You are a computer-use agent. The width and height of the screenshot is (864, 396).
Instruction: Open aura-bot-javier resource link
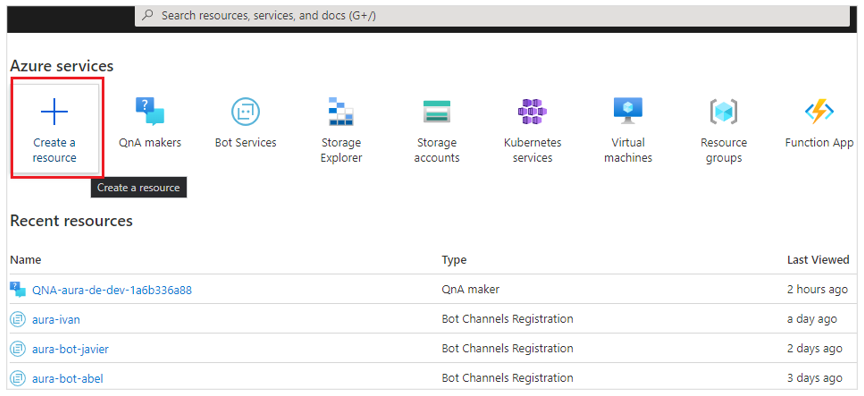pos(70,349)
